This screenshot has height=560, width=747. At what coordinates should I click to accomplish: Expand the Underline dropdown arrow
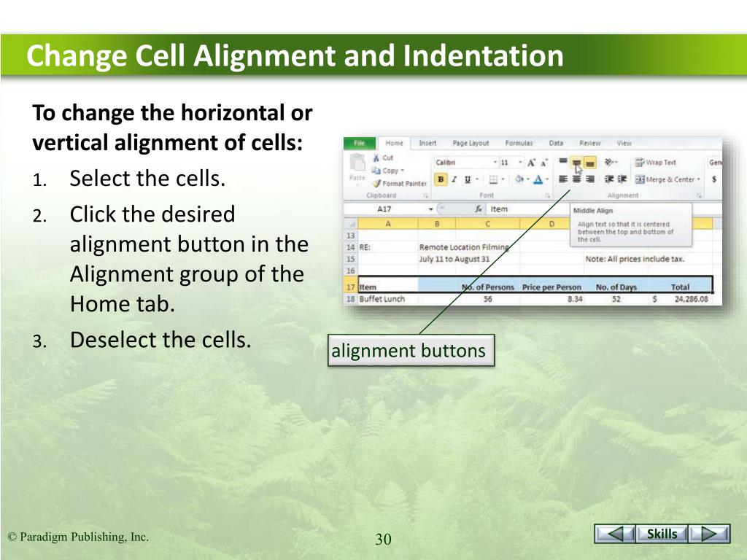(477, 180)
